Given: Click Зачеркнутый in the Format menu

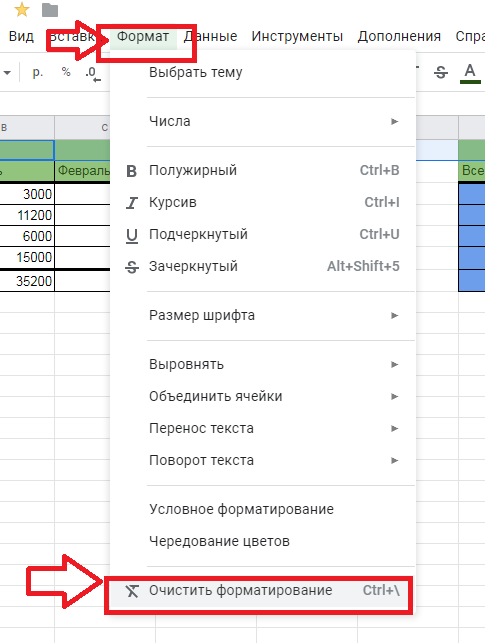Looking at the screenshot, I should click(262, 266).
